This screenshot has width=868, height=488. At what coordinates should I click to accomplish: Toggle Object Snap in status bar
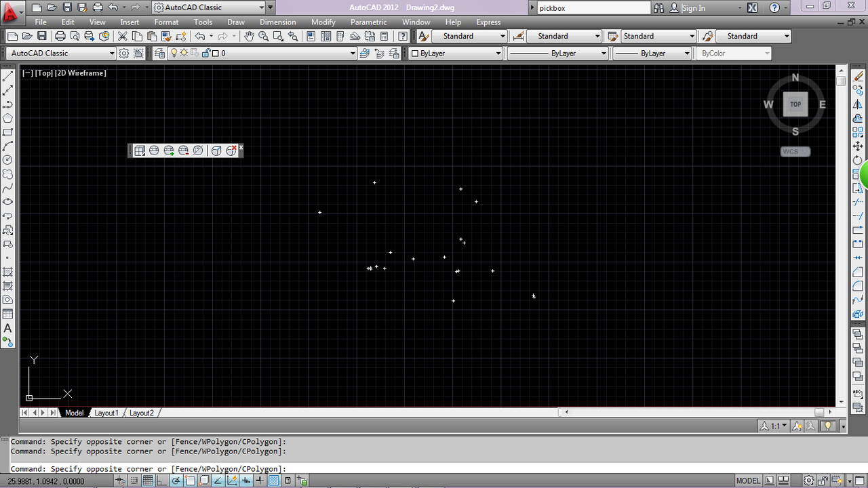[190, 481]
